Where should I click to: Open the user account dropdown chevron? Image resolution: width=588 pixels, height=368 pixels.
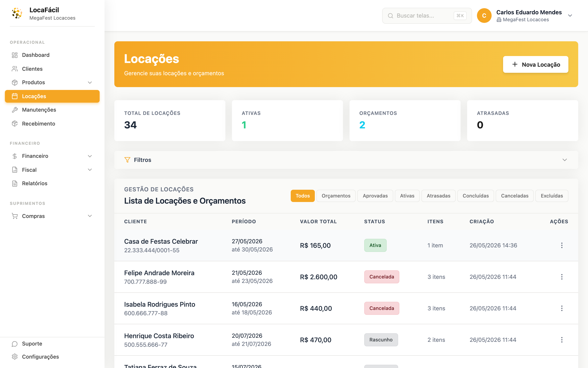570,16
